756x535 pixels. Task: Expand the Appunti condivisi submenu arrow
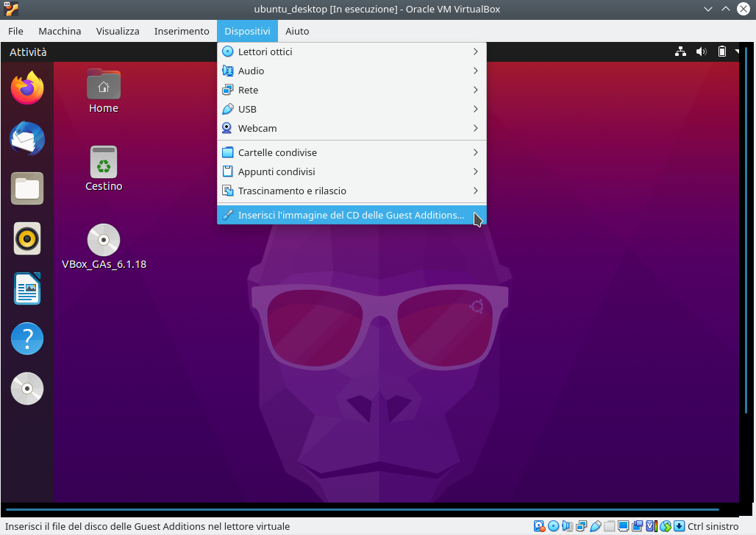(475, 171)
